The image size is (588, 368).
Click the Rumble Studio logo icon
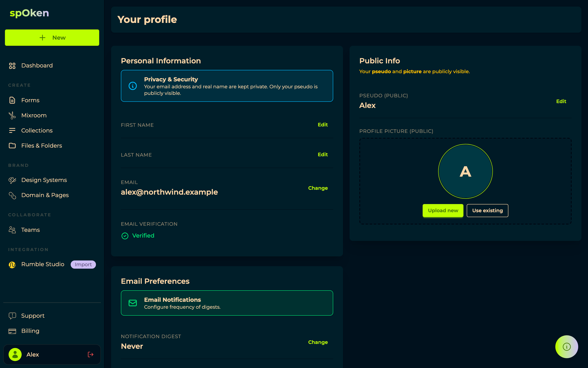click(12, 265)
